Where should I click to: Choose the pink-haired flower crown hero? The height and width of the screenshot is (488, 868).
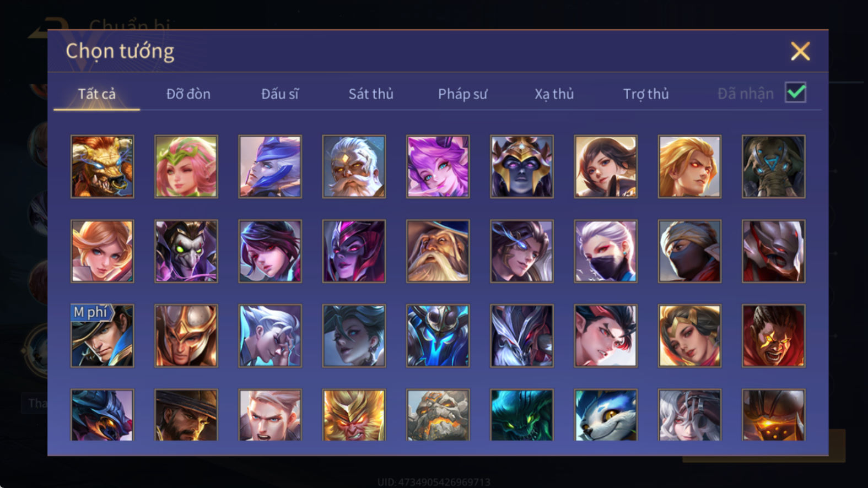[186, 166]
